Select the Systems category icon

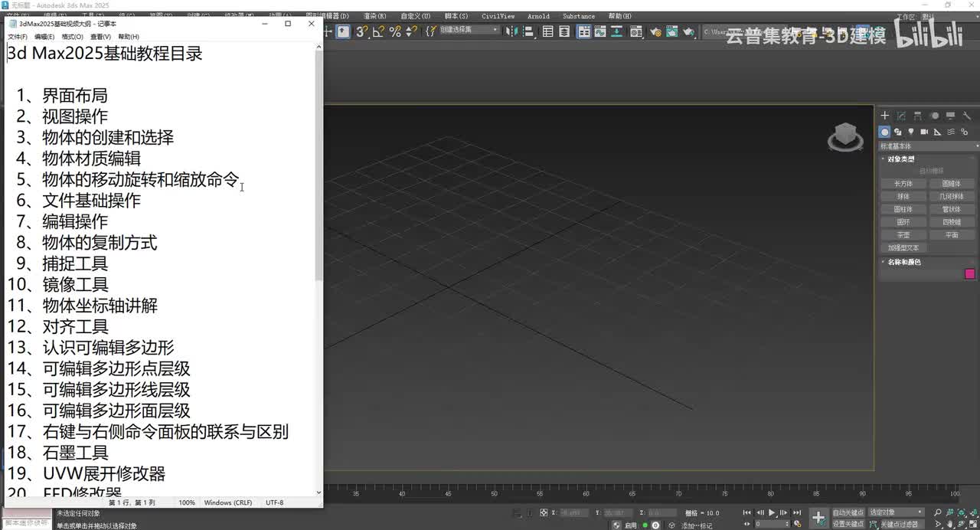click(964, 132)
